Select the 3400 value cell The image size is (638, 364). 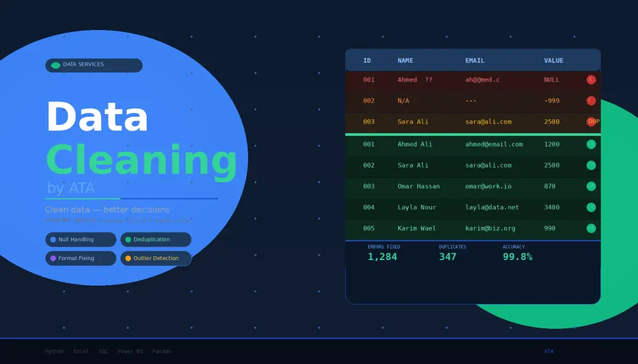pos(552,207)
